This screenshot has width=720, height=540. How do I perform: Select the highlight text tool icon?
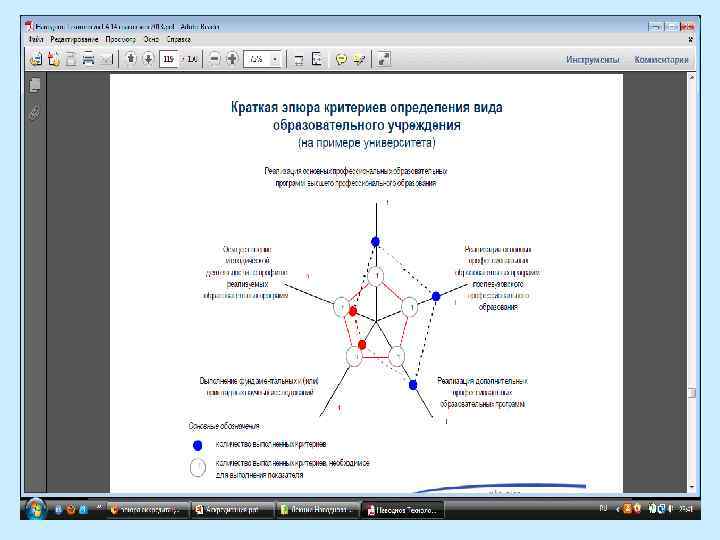click(359, 59)
